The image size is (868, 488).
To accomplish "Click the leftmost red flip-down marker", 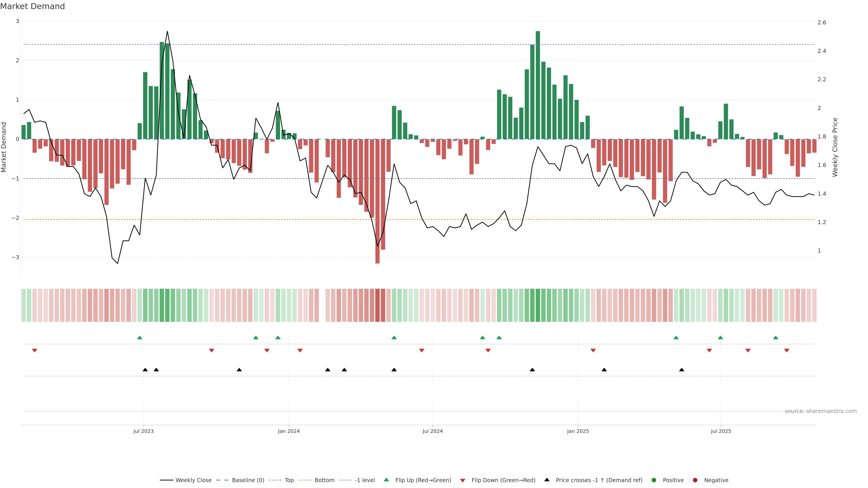I will pos(34,351).
